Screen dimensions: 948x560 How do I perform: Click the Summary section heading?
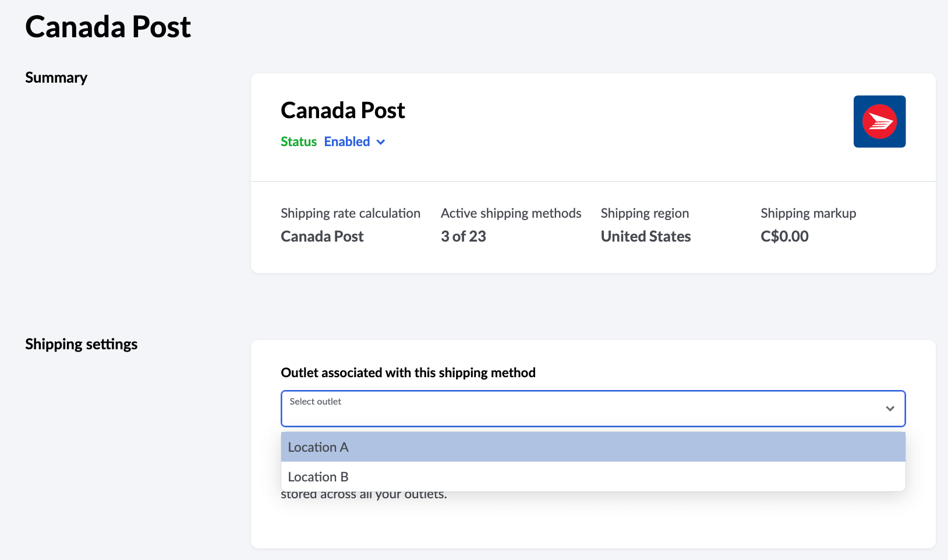point(56,77)
